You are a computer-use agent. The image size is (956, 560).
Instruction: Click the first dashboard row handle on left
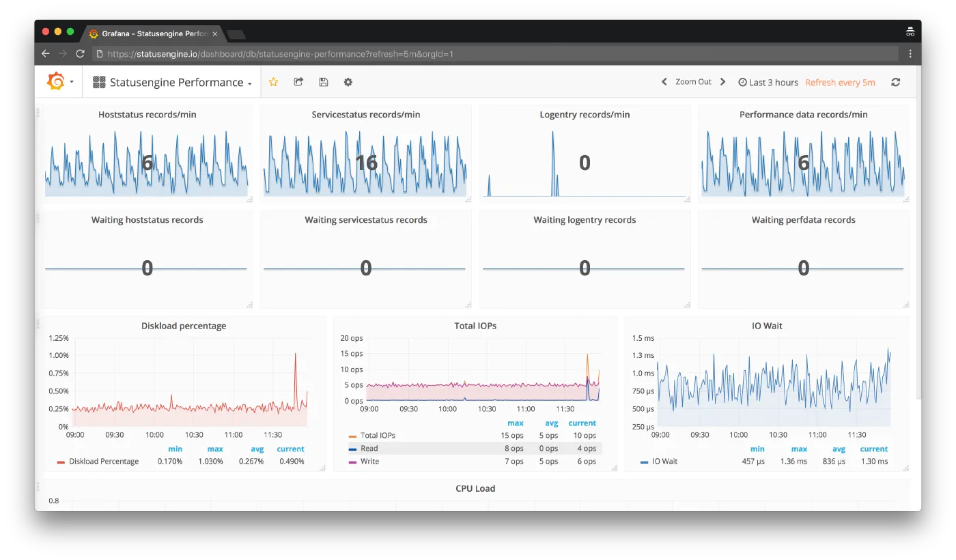click(38, 113)
